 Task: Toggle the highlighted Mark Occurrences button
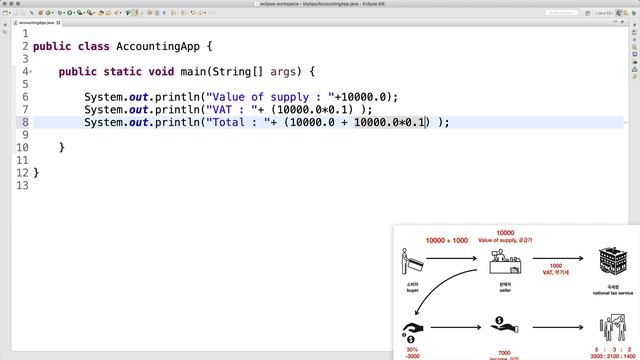134,13
